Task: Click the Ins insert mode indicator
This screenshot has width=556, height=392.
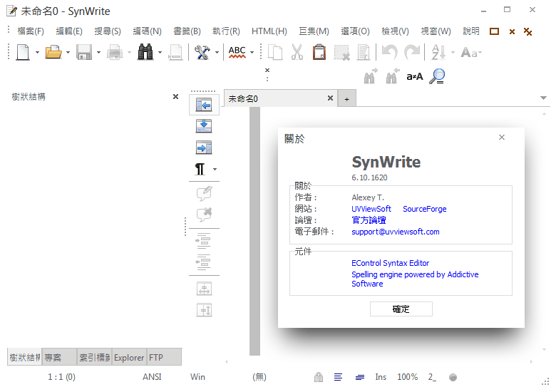Action: pos(381,377)
